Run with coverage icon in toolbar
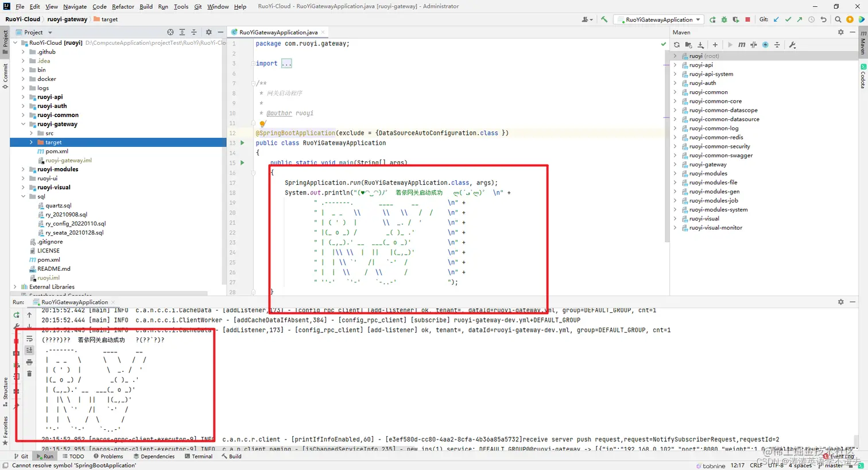Screen dimensions: 868x470 coord(735,20)
